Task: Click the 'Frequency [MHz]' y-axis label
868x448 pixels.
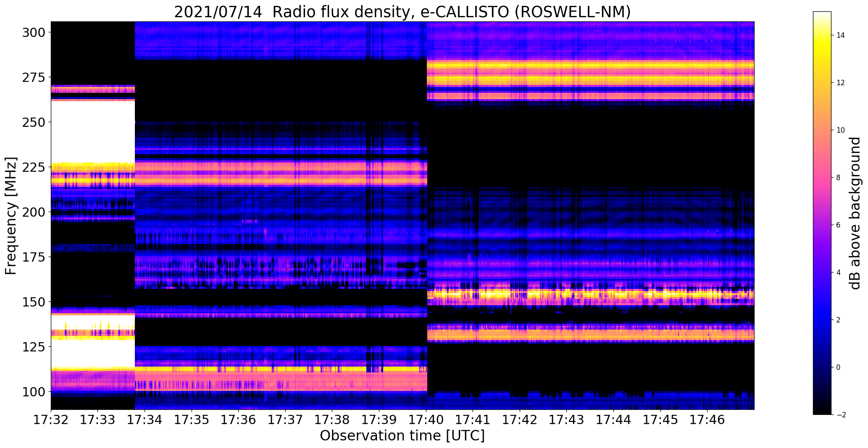Action: click(11, 216)
